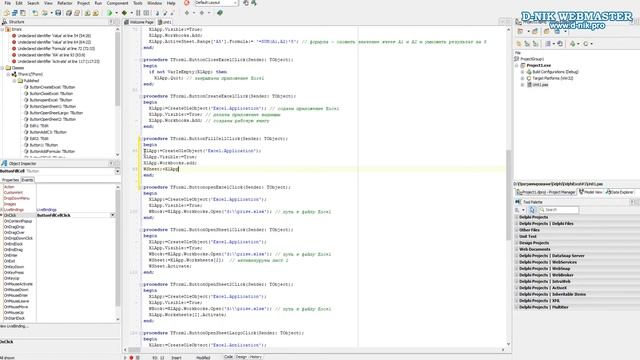Open the Refactor menu
The width and height of the screenshot is (640, 360).
[x=64, y=3]
